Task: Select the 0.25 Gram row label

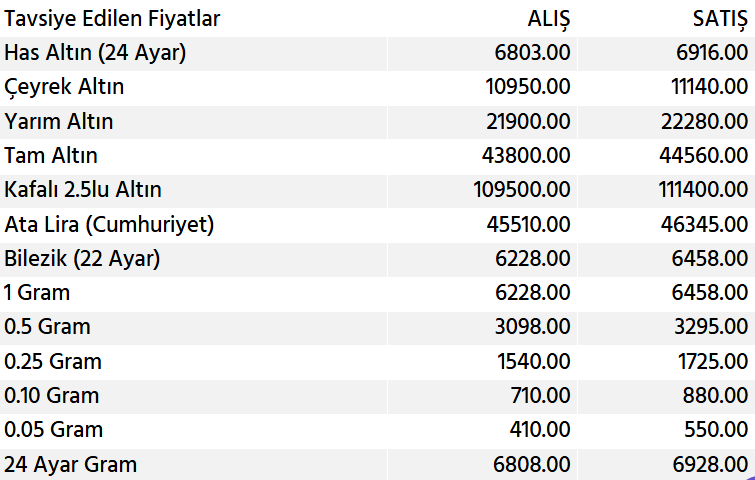Action: coord(53,361)
